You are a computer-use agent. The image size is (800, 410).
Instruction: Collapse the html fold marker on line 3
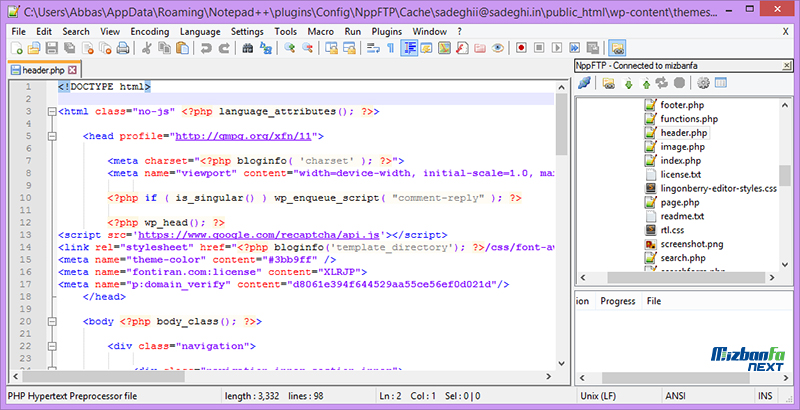[52, 112]
